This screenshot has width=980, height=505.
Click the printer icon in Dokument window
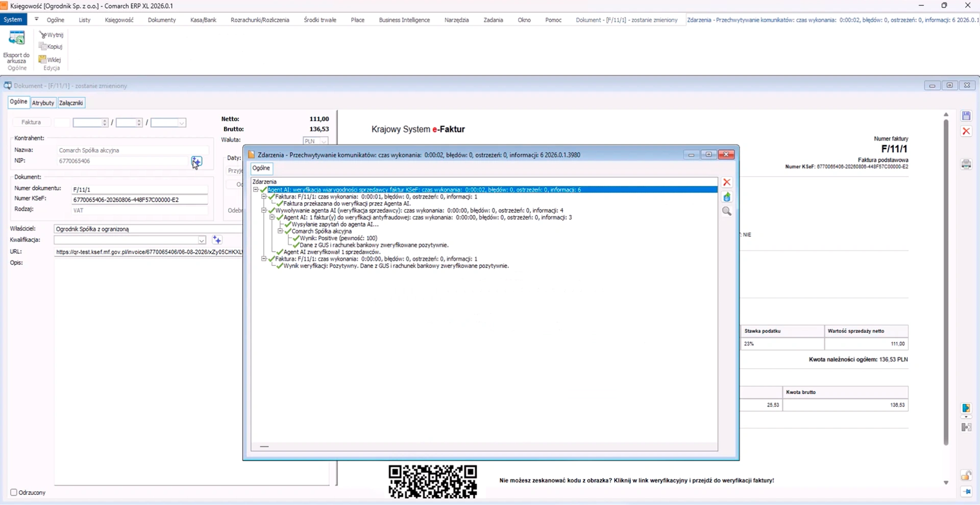[966, 164]
